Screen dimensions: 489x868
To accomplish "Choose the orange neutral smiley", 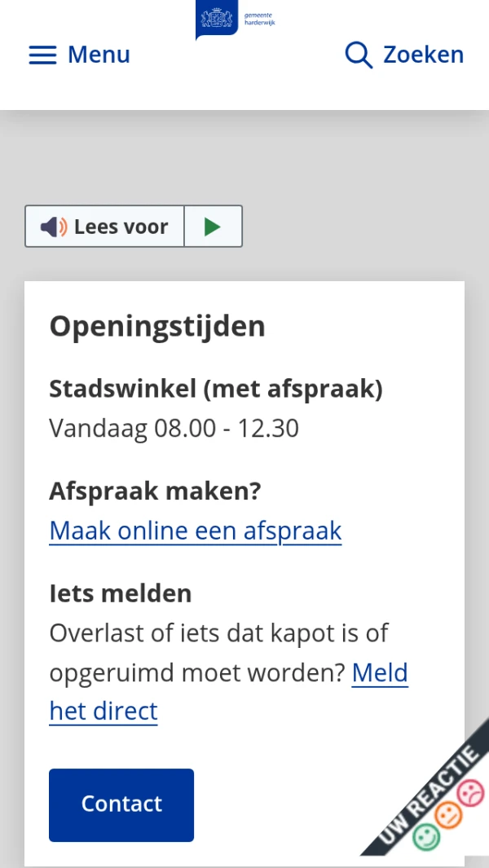I will pyautogui.click(x=447, y=813).
